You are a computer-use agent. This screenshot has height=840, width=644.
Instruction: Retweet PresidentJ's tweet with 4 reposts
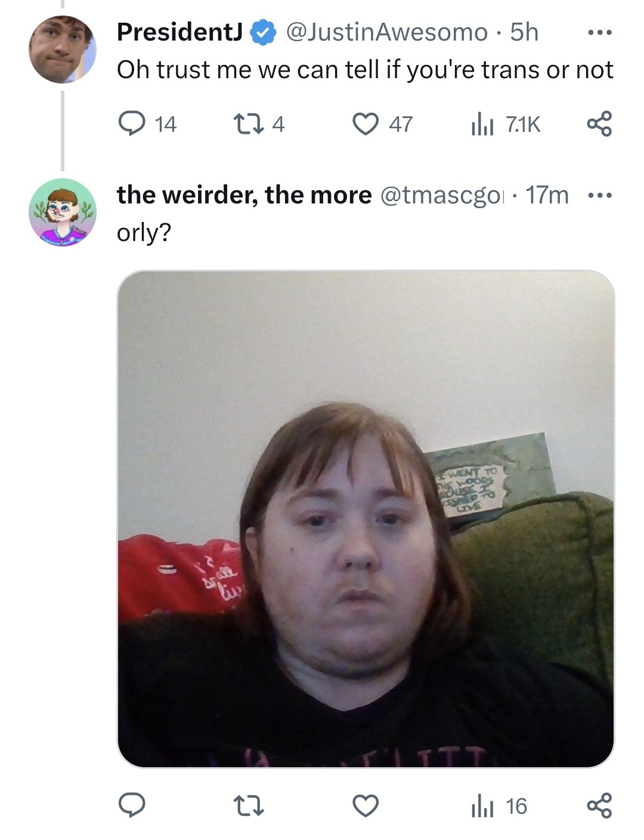pos(257,124)
